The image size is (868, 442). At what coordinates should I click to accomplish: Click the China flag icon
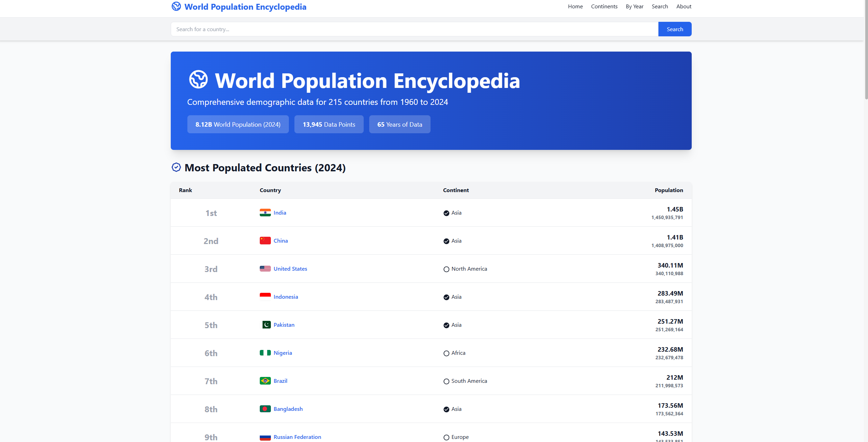[265, 241]
